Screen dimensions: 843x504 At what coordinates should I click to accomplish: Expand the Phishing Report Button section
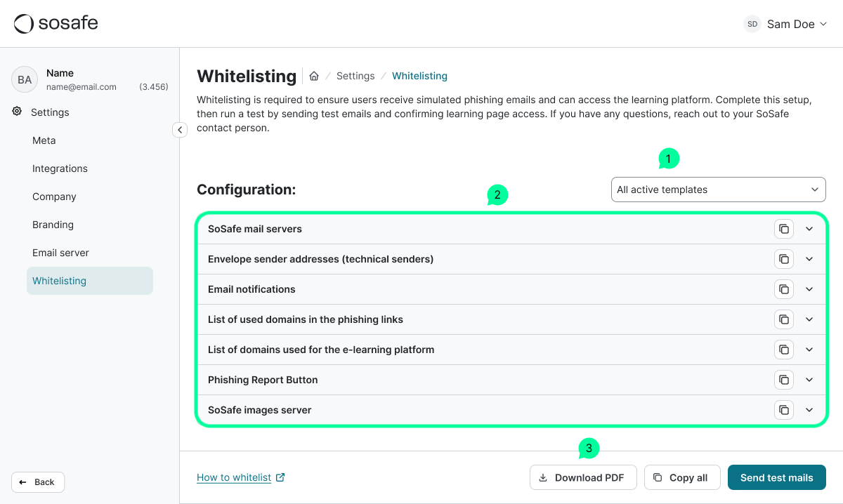(x=809, y=379)
